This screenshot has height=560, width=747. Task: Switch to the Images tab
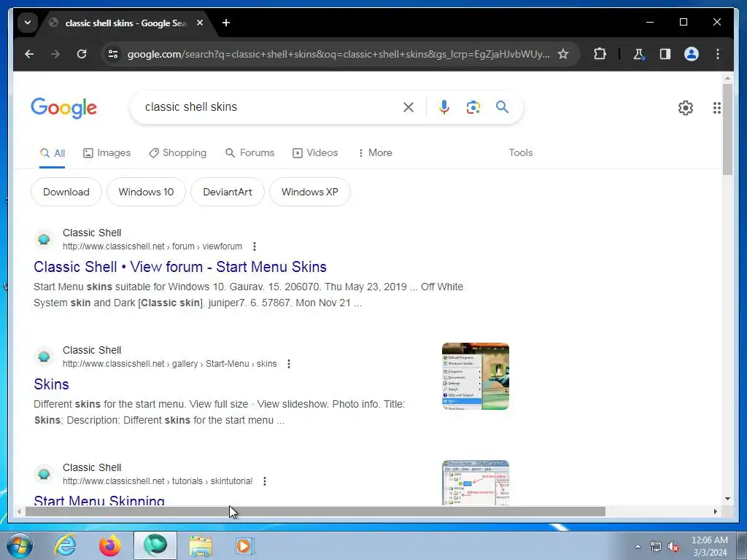(x=107, y=153)
